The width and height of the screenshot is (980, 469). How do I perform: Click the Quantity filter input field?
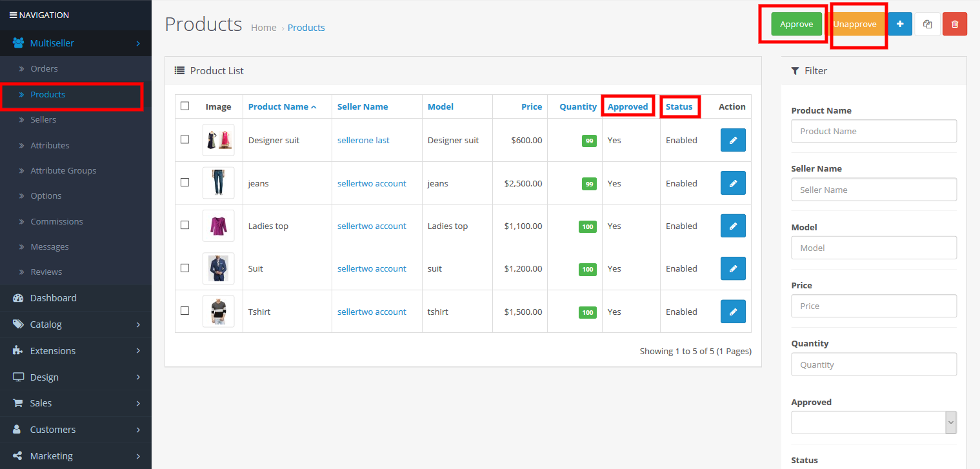[x=874, y=364]
